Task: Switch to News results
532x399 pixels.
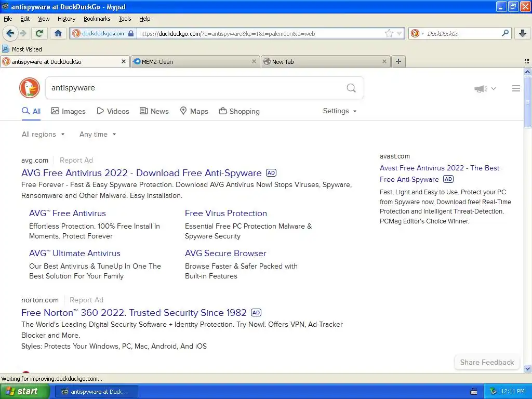Action: [154, 111]
